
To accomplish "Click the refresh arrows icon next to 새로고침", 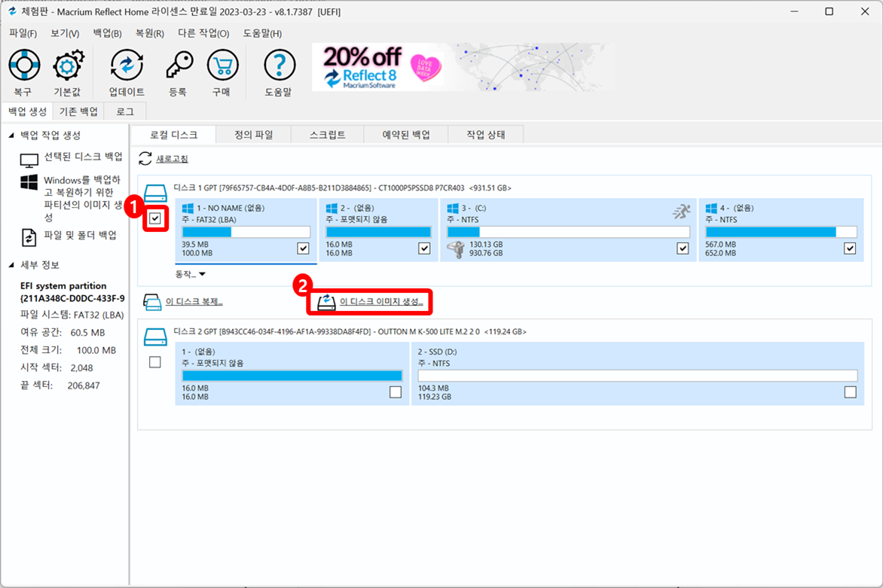I will pyautogui.click(x=145, y=159).
